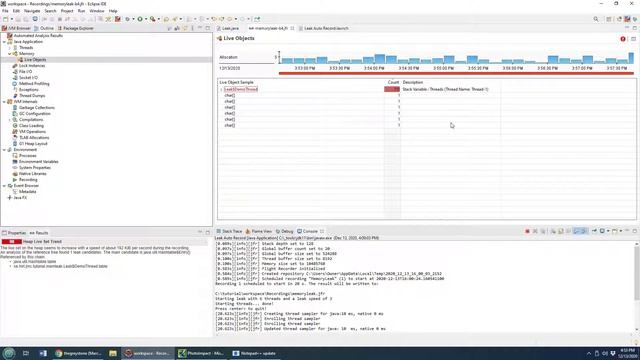The image size is (640, 360).
Task: Select Socket I/O page
Action: point(28,78)
